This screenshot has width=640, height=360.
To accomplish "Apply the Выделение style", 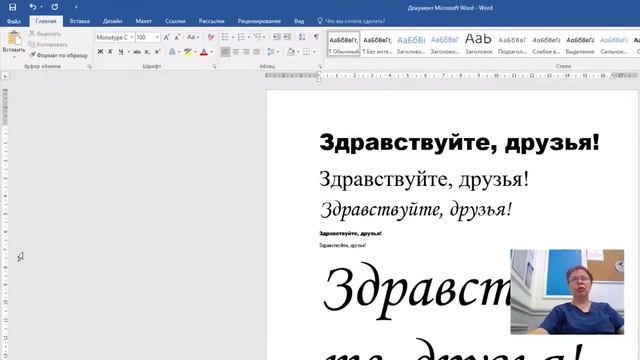I will click(x=580, y=44).
